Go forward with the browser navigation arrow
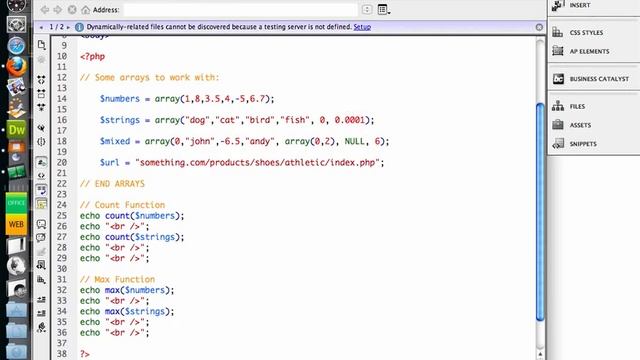Screen dimensions: 640x360 point(58,9)
